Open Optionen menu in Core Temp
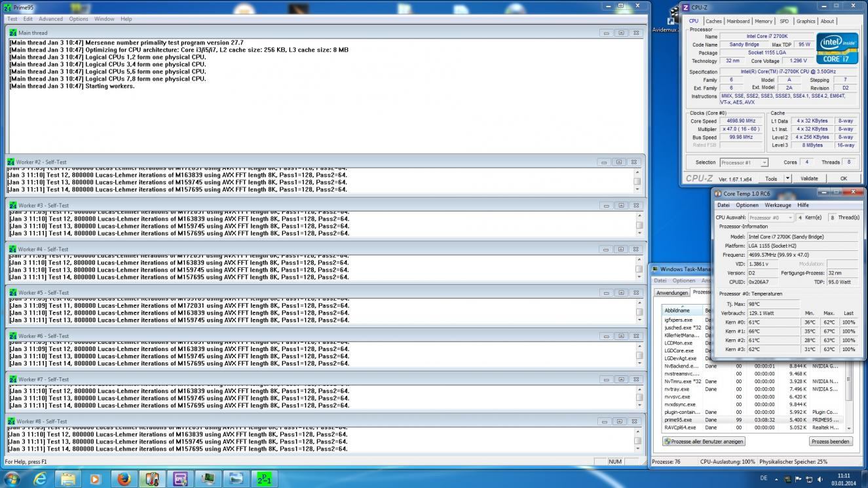Screen dimensions: 868x488 click(x=747, y=205)
